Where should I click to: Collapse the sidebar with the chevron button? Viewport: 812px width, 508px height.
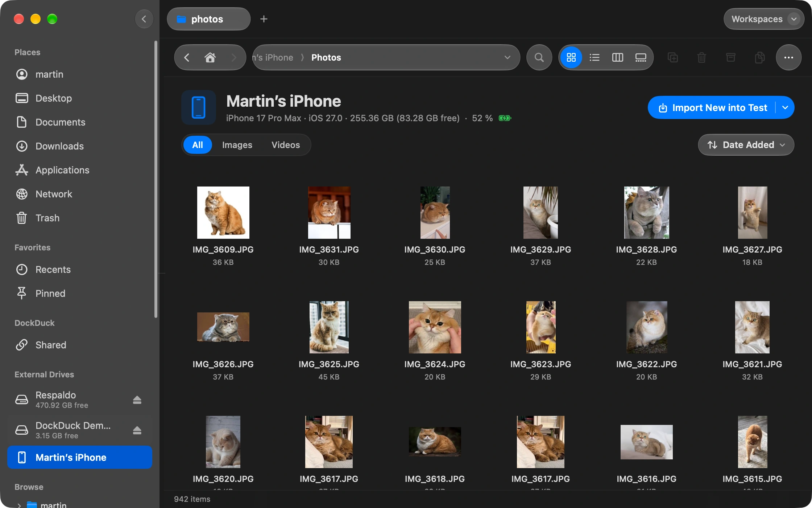pyautogui.click(x=144, y=19)
